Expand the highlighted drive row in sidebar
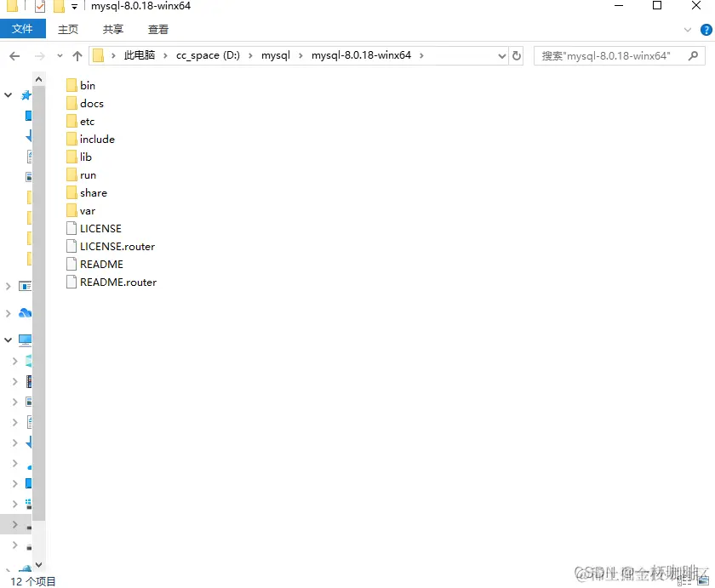 coord(14,525)
